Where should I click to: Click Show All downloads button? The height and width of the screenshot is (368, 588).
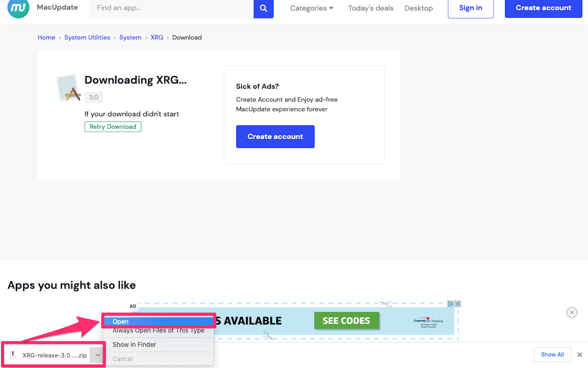pyautogui.click(x=552, y=355)
